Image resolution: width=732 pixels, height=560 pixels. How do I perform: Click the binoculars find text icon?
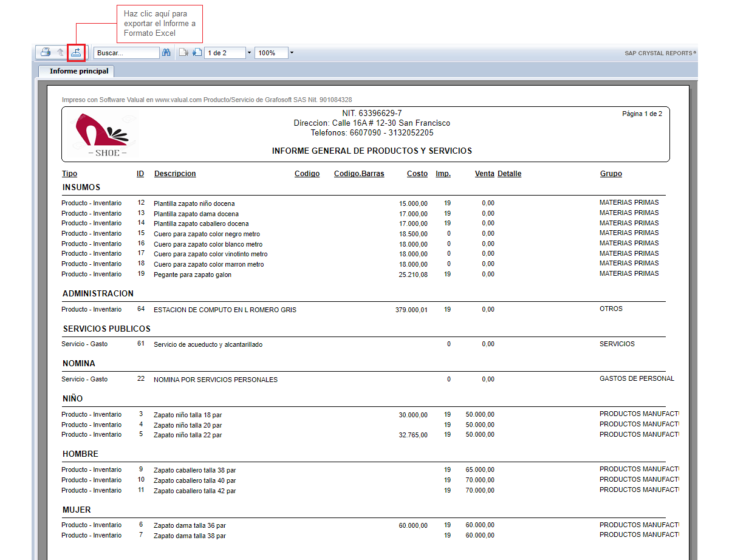point(166,53)
